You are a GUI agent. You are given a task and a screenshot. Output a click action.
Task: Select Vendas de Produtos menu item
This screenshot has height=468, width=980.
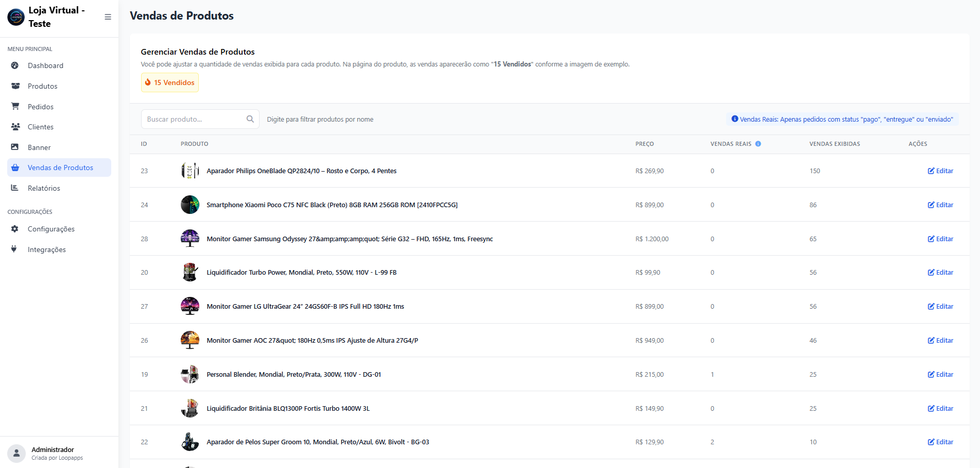pos(60,168)
